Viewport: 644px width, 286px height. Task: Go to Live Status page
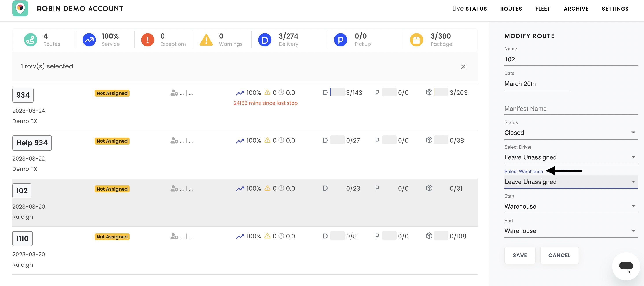point(469,9)
